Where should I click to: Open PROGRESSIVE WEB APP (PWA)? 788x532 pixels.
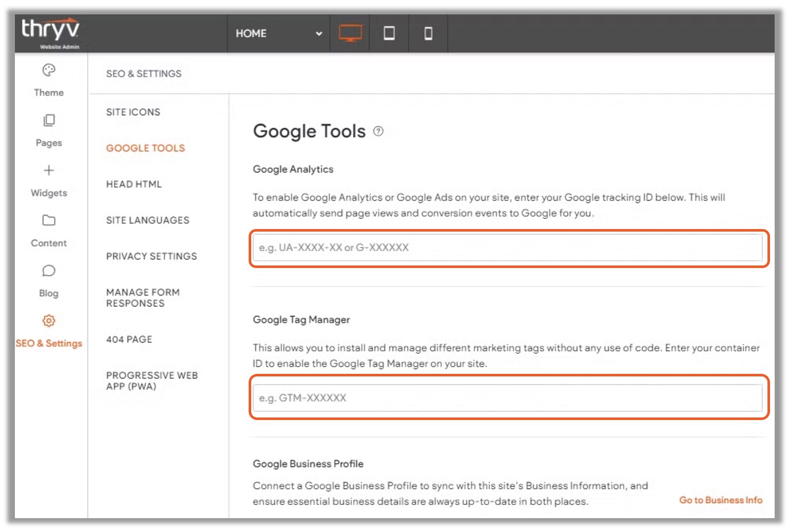pyautogui.click(x=152, y=381)
